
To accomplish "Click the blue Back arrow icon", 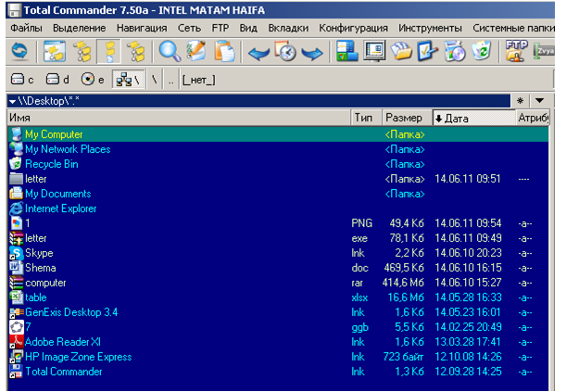I will click(x=259, y=51).
